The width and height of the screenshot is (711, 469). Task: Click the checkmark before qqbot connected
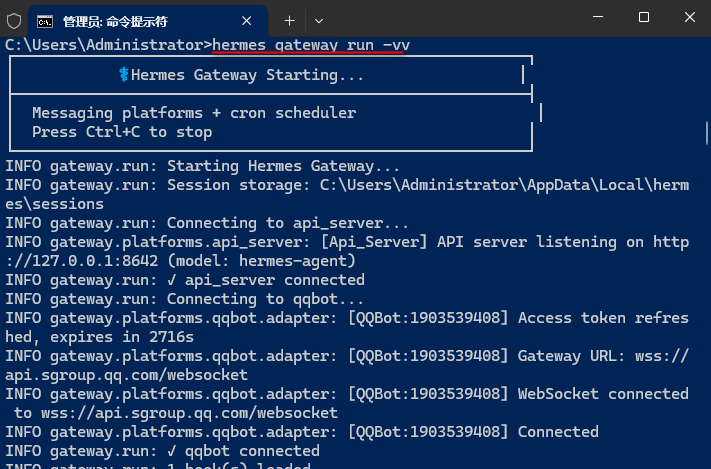point(171,451)
